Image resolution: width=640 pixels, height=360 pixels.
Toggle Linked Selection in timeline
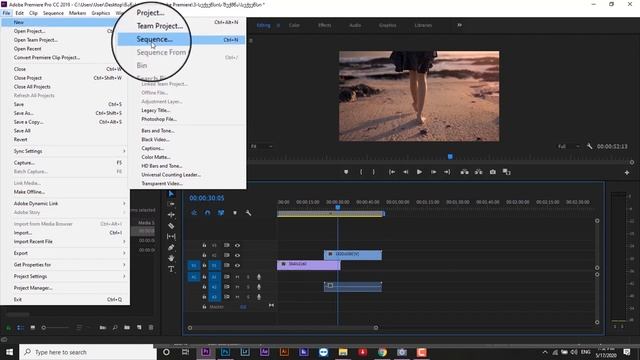(221, 213)
